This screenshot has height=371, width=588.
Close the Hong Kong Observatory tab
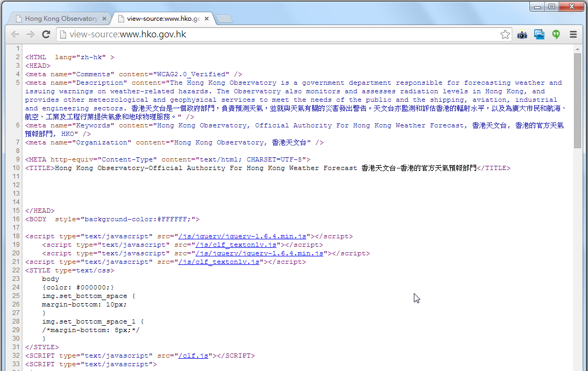click(x=104, y=18)
